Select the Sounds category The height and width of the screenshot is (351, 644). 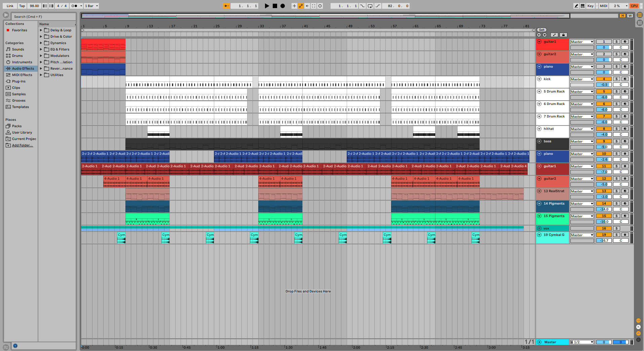pyautogui.click(x=18, y=49)
